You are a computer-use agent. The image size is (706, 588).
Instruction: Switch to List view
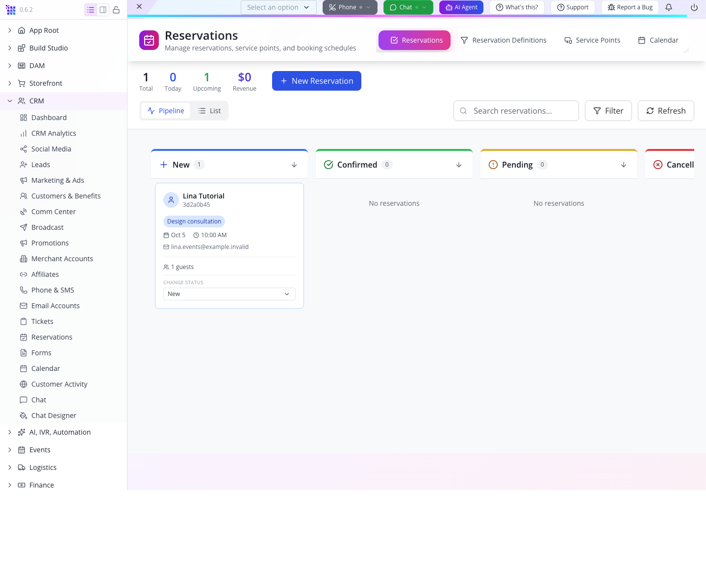[209, 111]
